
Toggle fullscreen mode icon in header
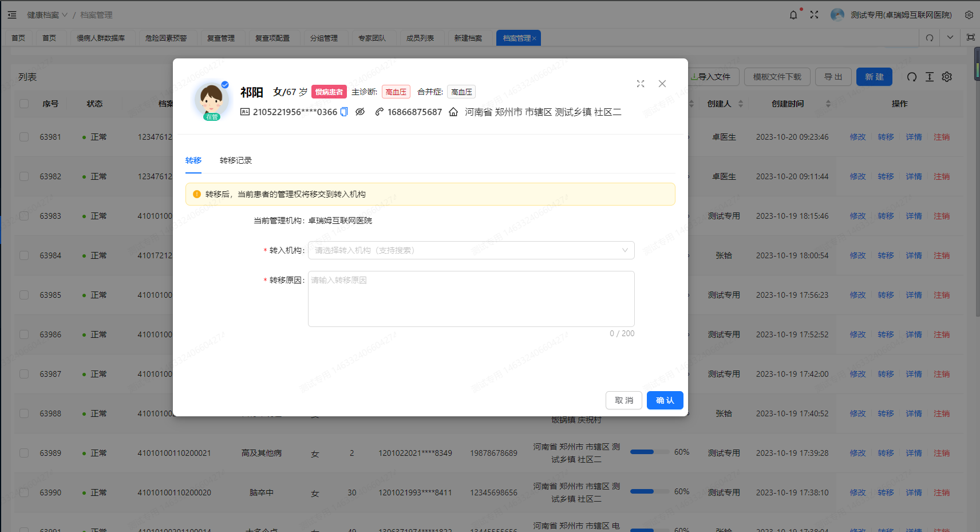coord(814,15)
